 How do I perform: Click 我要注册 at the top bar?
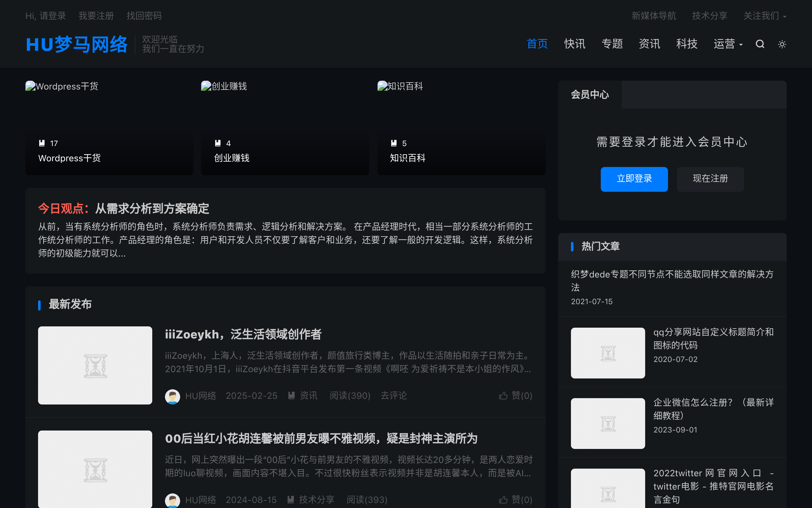click(x=96, y=16)
